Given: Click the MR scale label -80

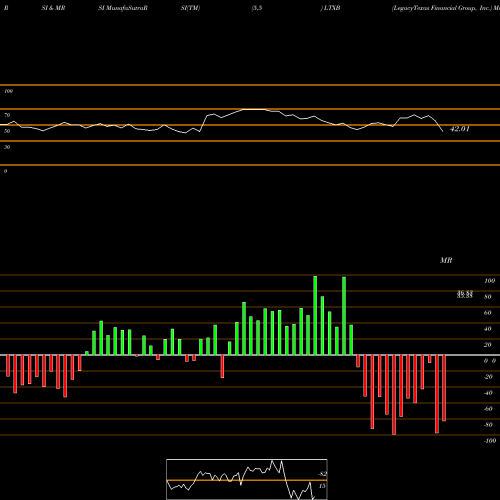Looking at the screenshot, I should click(x=488, y=425).
